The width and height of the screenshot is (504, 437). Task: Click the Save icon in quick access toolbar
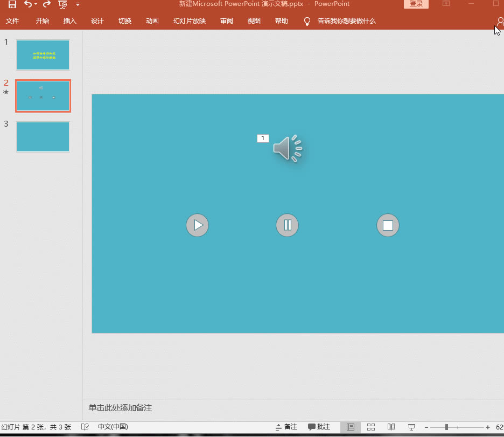12,4
